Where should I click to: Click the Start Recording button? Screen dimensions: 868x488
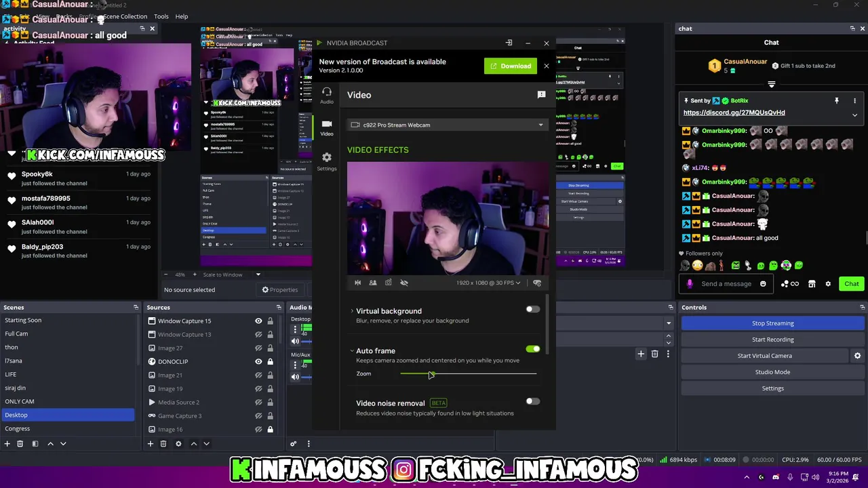click(x=772, y=340)
